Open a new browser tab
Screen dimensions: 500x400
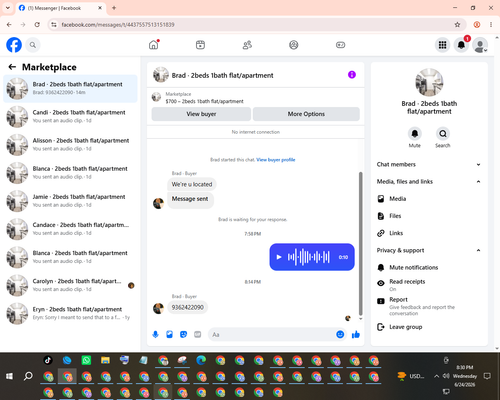coord(114,8)
